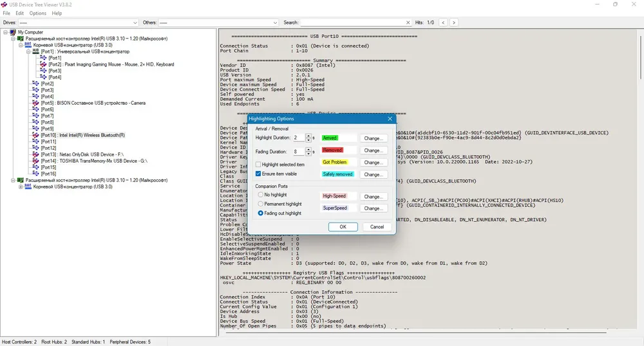Select the No highlight radio option
644x346 pixels.
point(260,195)
